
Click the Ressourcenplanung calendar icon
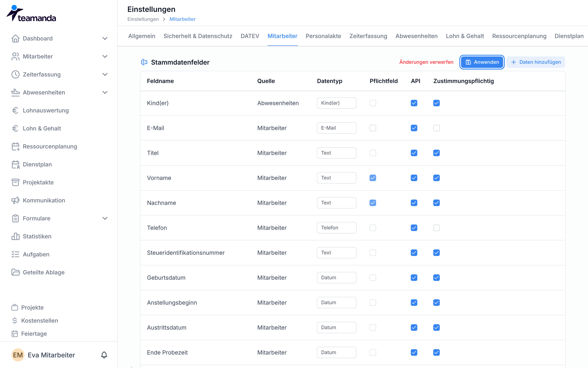click(x=16, y=147)
